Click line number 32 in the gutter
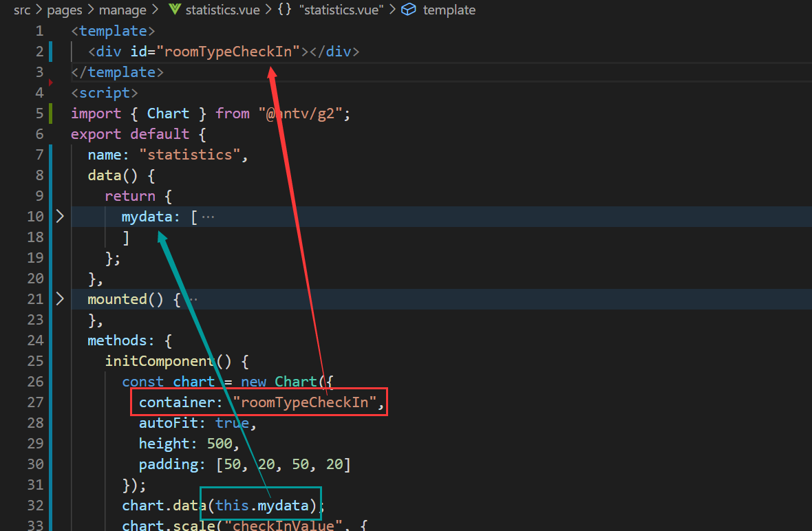The height and width of the screenshot is (531, 812). click(x=35, y=505)
